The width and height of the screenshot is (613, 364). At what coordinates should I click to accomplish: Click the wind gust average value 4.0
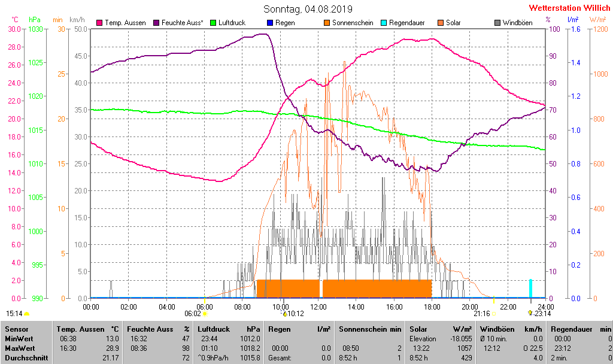pyautogui.click(x=538, y=357)
